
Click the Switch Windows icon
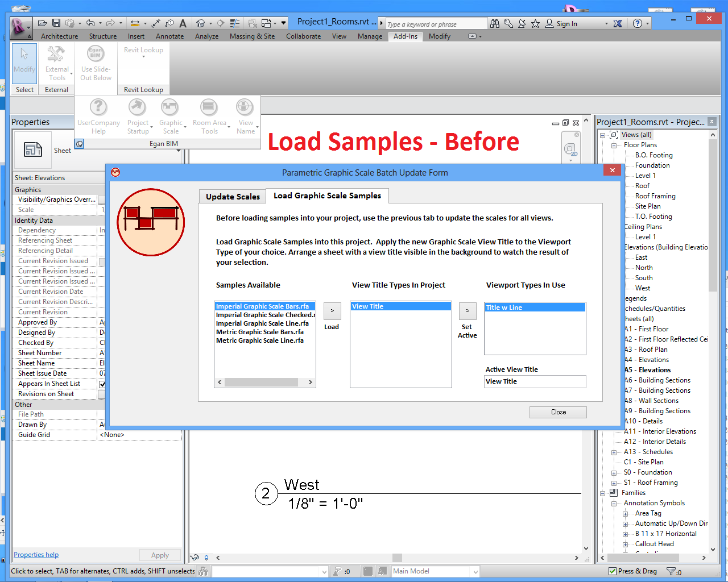(x=266, y=23)
